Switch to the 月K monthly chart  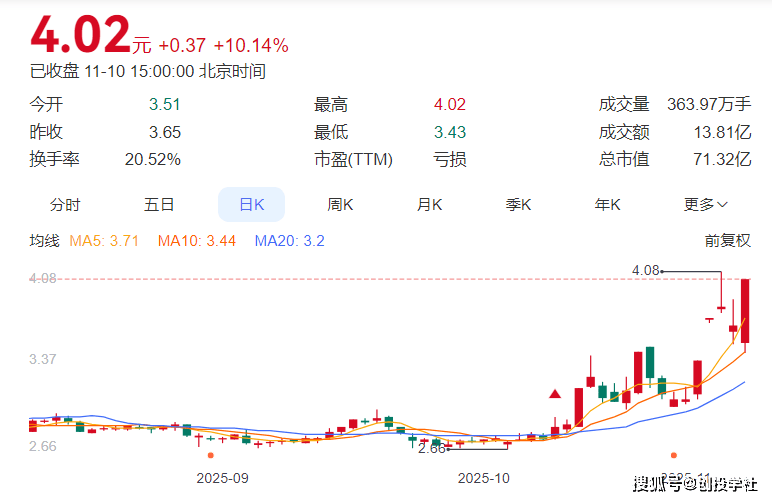click(430, 205)
